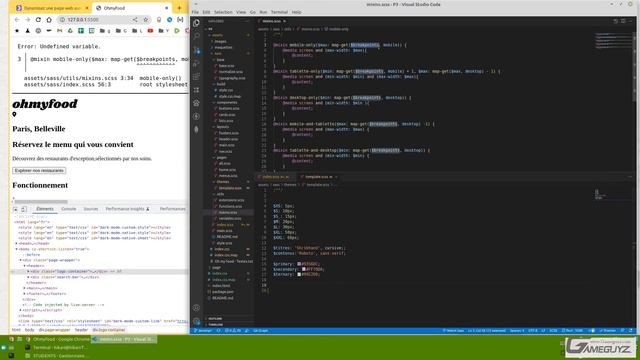Click the inspect element picker in DevTools
The height and width of the screenshot is (360, 640).
16,209
